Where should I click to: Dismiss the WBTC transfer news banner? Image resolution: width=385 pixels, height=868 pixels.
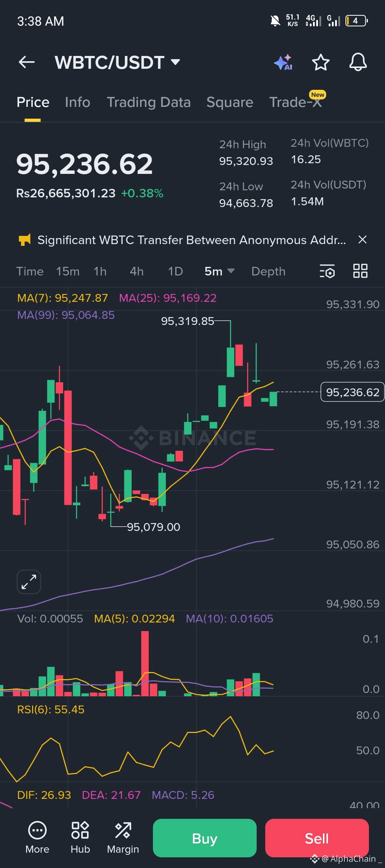[363, 240]
